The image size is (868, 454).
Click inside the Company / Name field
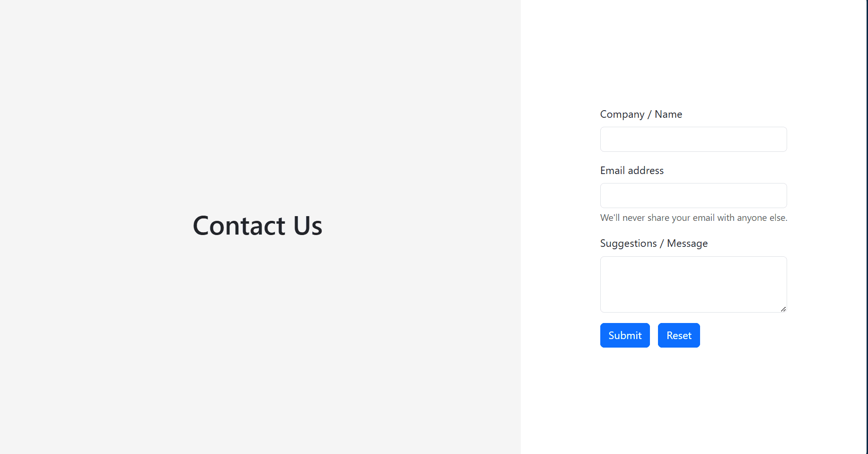(x=693, y=139)
